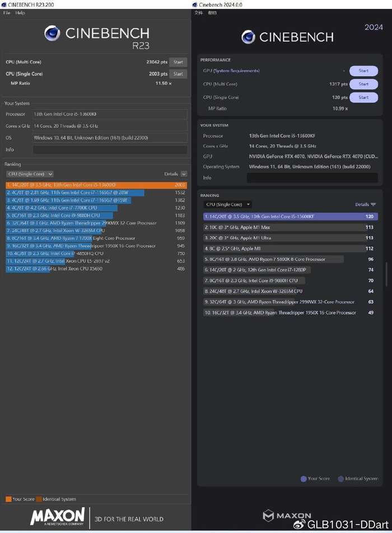Open the 帮助 menu in Cinebench 2024
Screen dimensions: 392x533
(212, 13)
